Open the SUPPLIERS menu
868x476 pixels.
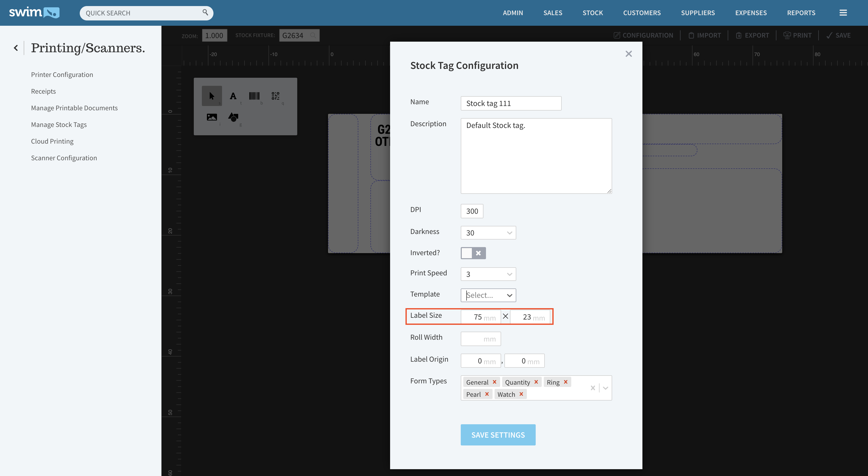pos(698,13)
